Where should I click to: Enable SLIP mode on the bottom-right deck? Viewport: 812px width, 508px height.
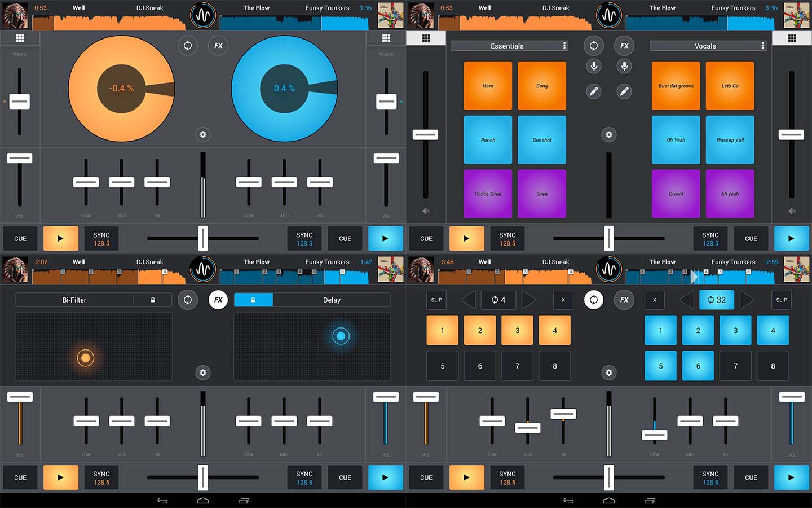(781, 300)
